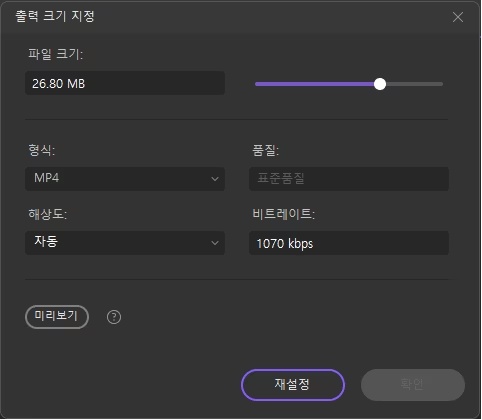
Task: Open the 형식 MP4 dropdown
Action: tap(125, 179)
